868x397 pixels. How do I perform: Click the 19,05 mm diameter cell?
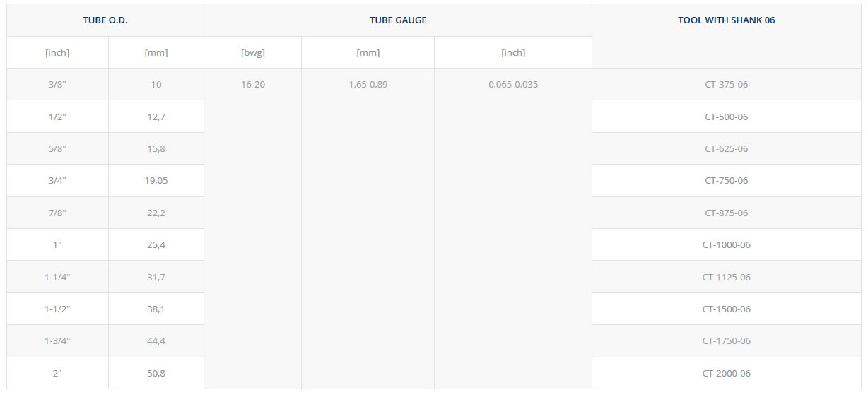point(156,180)
